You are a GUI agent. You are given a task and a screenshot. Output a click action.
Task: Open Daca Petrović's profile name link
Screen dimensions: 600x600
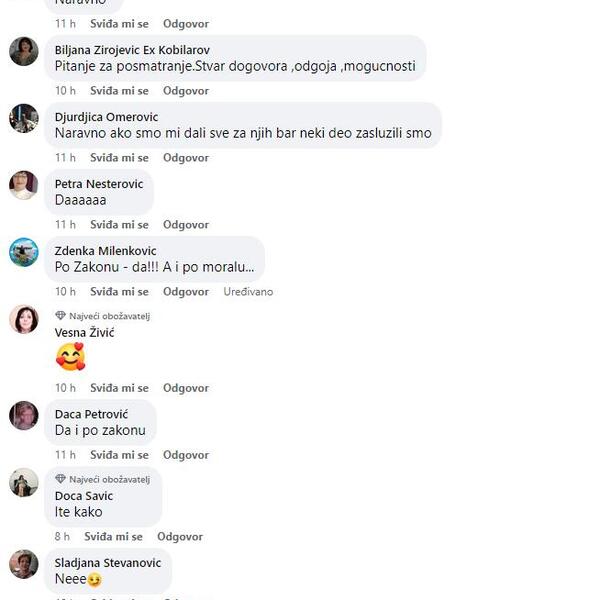91,414
